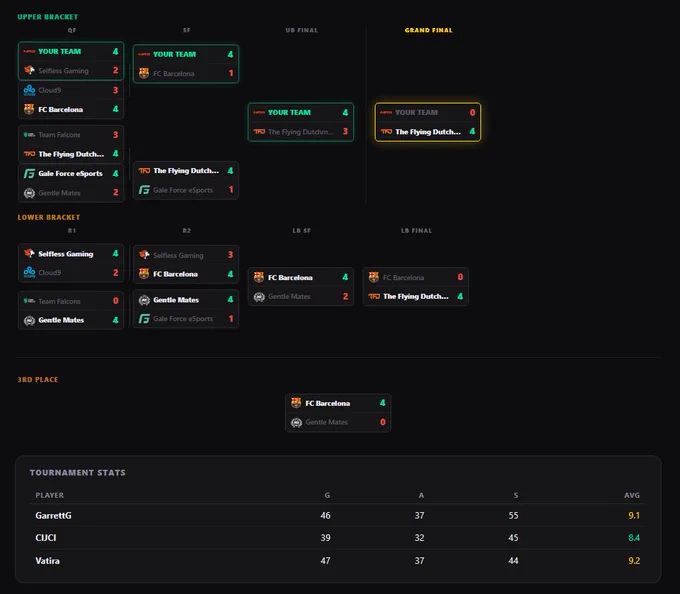Open Your Team row in upper SF match
Viewport: 680px width, 594px height.
point(186,54)
